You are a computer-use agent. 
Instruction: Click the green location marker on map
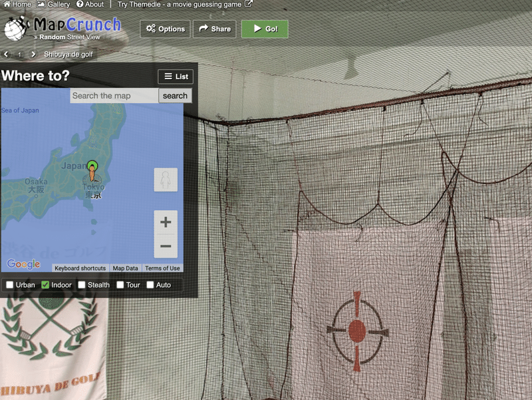pos(92,166)
